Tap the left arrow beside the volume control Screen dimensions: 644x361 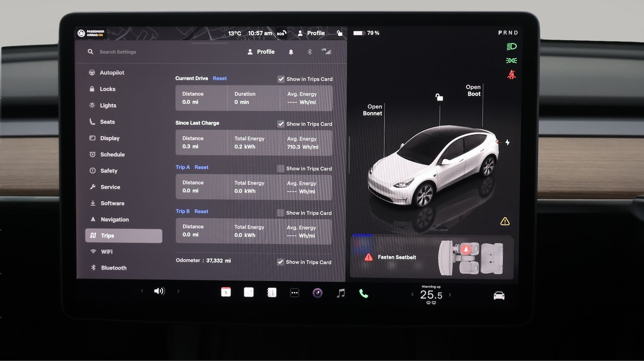pyautogui.click(x=142, y=291)
